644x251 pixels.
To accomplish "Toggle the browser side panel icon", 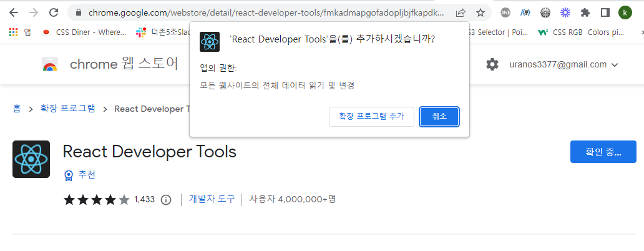I will pyautogui.click(x=605, y=12).
